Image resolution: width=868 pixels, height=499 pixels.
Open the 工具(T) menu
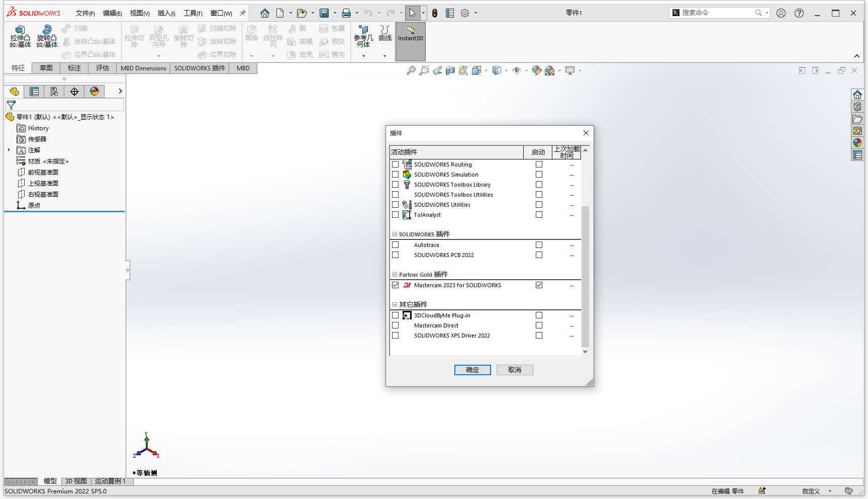pyautogui.click(x=192, y=13)
